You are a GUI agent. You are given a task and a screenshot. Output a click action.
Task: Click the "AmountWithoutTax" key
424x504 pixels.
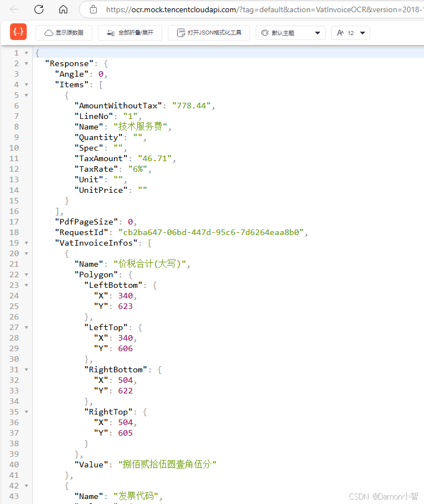coord(118,106)
